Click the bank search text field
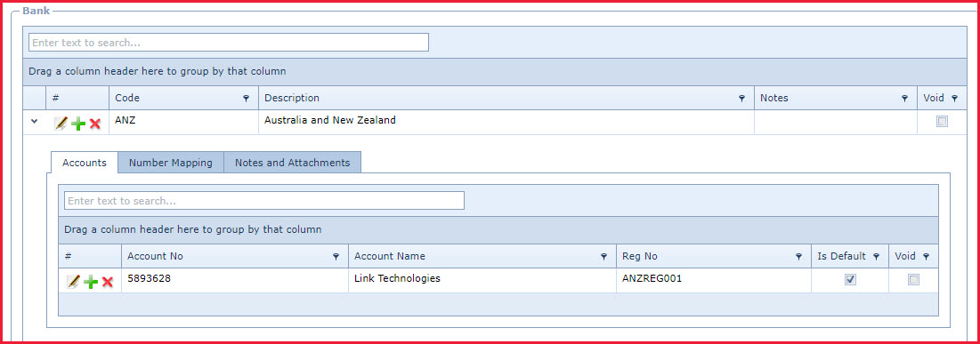The width and height of the screenshot is (980, 344). point(229,43)
